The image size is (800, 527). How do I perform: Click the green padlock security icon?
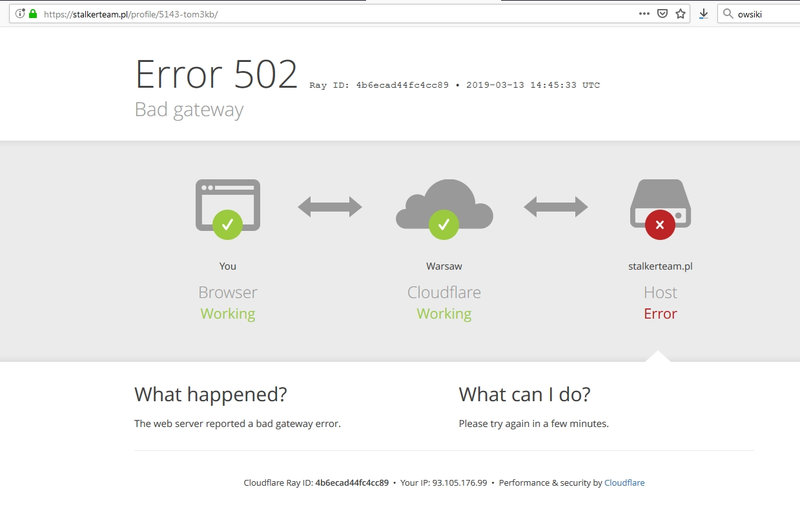[x=33, y=14]
